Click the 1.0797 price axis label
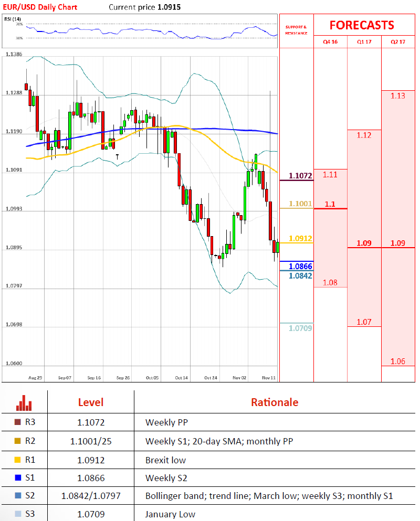Viewport: 420px width, 521px height. (14, 286)
